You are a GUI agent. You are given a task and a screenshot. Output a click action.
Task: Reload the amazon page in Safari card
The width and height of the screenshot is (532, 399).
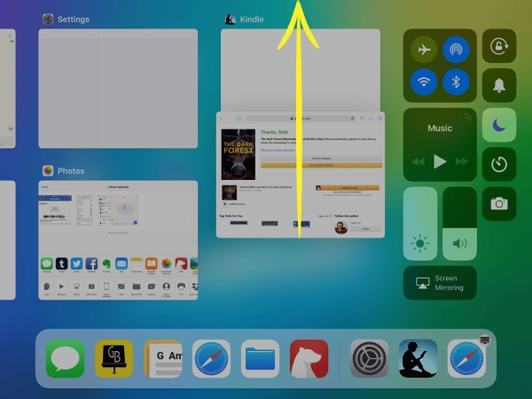pos(353,119)
